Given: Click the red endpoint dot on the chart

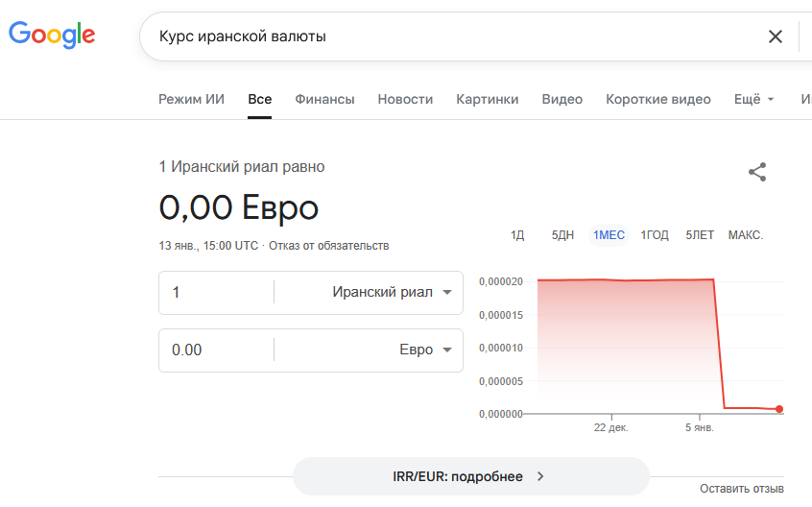Looking at the screenshot, I should 778,409.
